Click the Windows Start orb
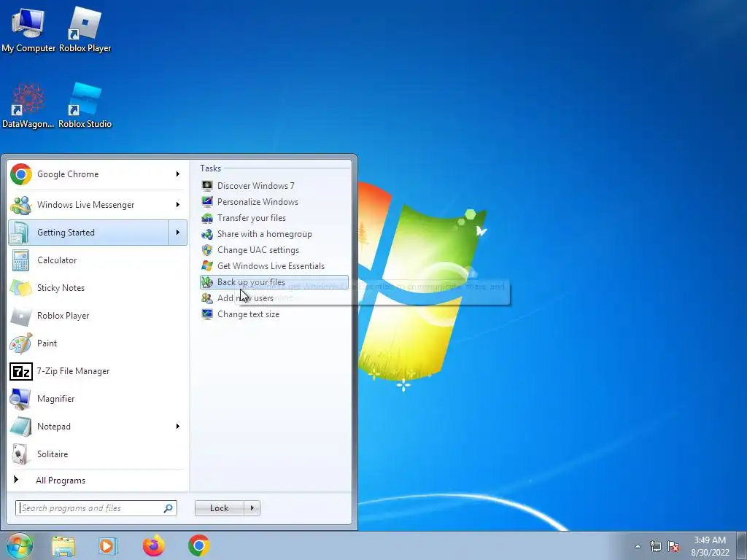 point(20,545)
